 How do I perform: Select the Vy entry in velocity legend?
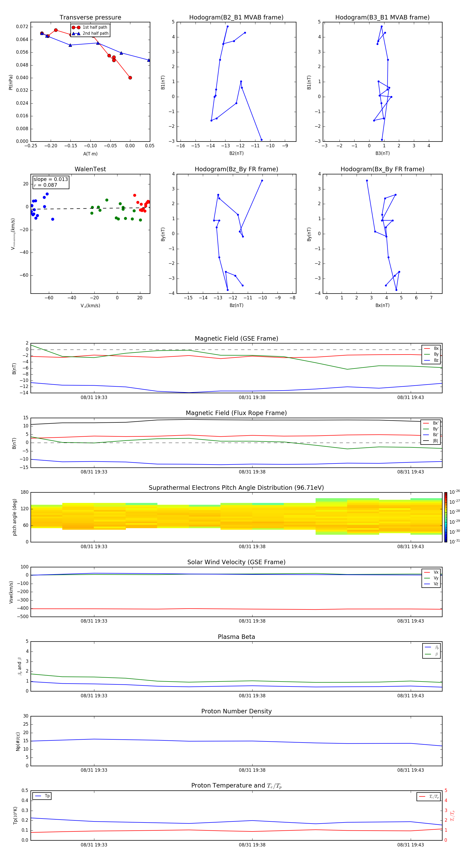click(x=431, y=578)
